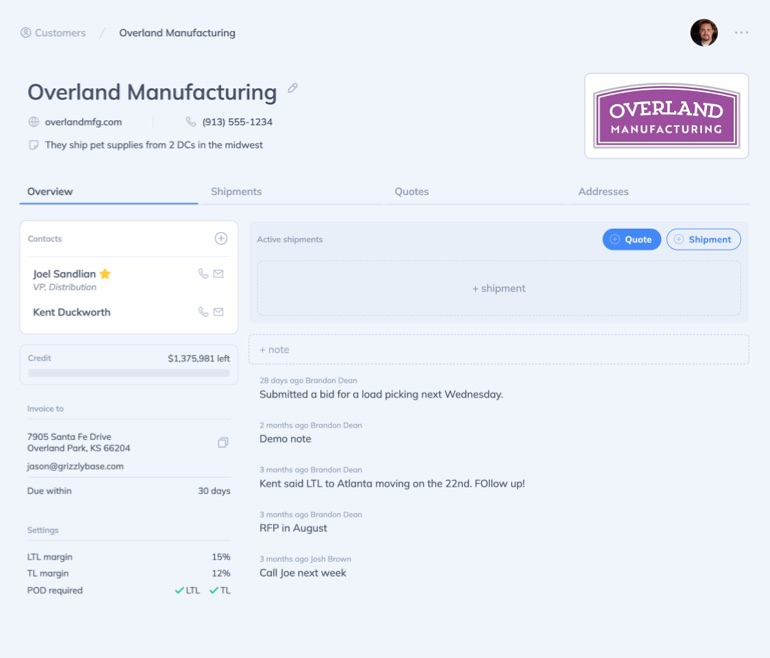Viewport: 770px width, 658px height.
Task: Open the user profile avatar
Action: [704, 32]
